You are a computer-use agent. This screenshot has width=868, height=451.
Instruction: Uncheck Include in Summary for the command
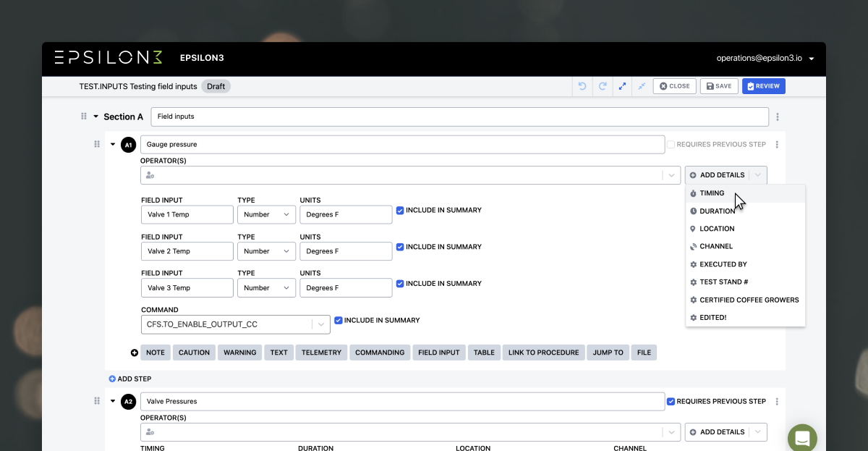click(x=339, y=320)
